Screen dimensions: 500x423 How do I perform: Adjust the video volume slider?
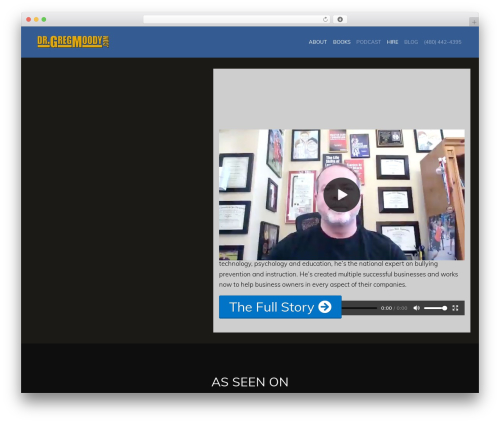click(x=435, y=308)
